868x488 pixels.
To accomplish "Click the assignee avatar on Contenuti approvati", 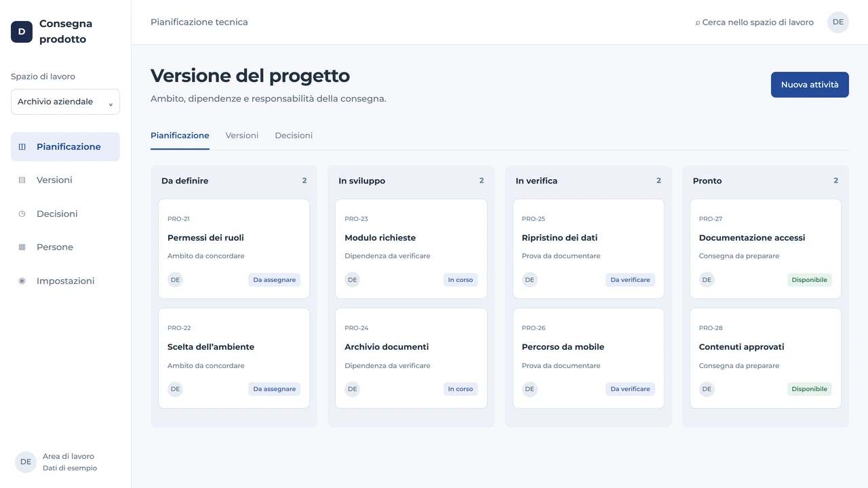I will point(707,389).
